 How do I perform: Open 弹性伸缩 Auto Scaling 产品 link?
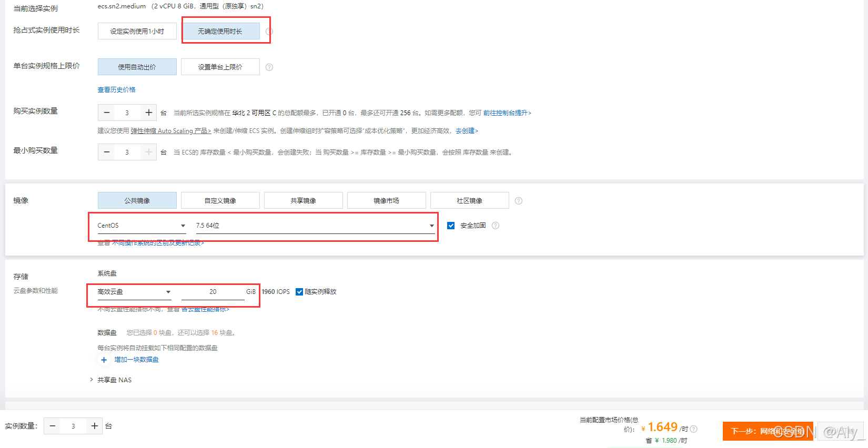click(171, 131)
